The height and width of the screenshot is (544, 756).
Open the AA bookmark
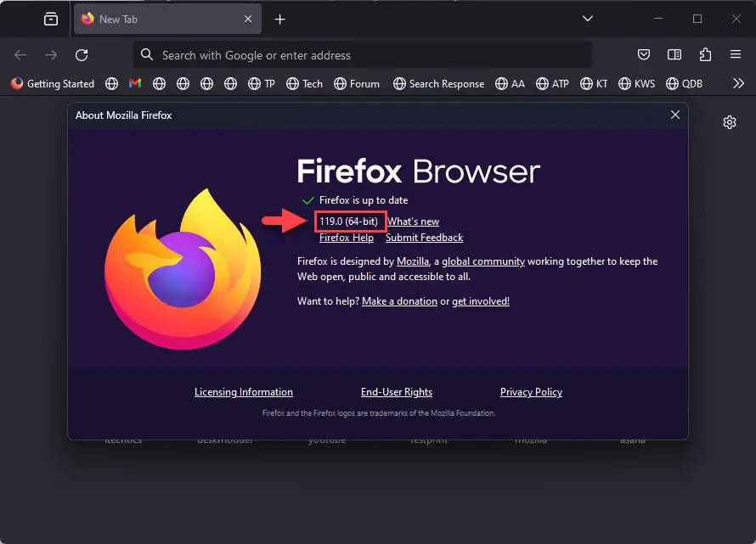[510, 84]
